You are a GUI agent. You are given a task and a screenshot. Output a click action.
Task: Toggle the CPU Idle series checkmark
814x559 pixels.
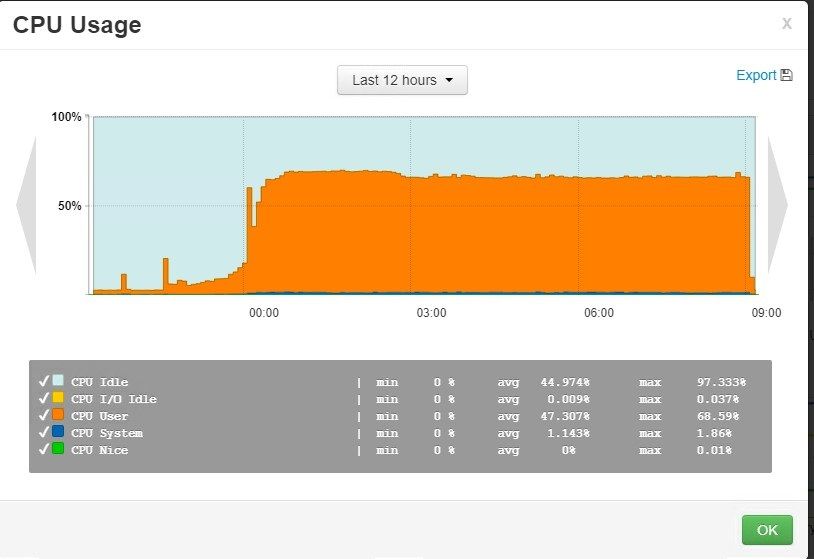tap(44, 381)
